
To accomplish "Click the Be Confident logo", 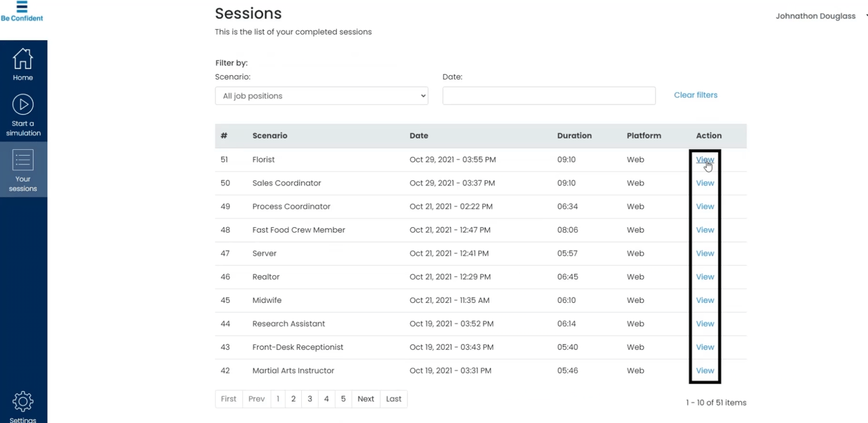I will click(x=22, y=11).
